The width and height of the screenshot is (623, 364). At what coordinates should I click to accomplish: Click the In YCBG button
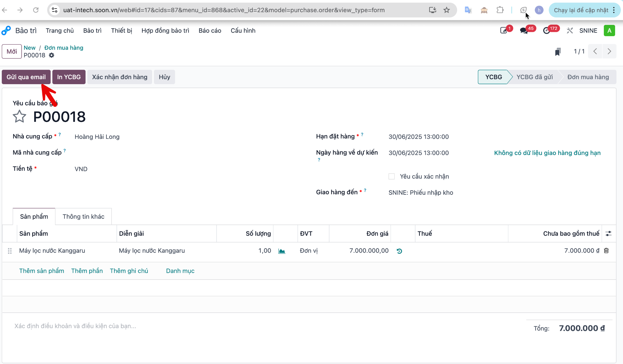(69, 77)
